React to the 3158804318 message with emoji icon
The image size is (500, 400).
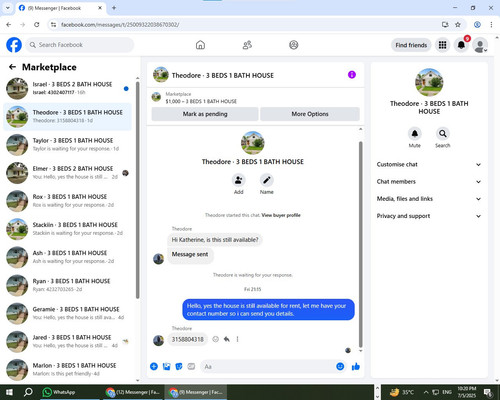[x=216, y=339]
